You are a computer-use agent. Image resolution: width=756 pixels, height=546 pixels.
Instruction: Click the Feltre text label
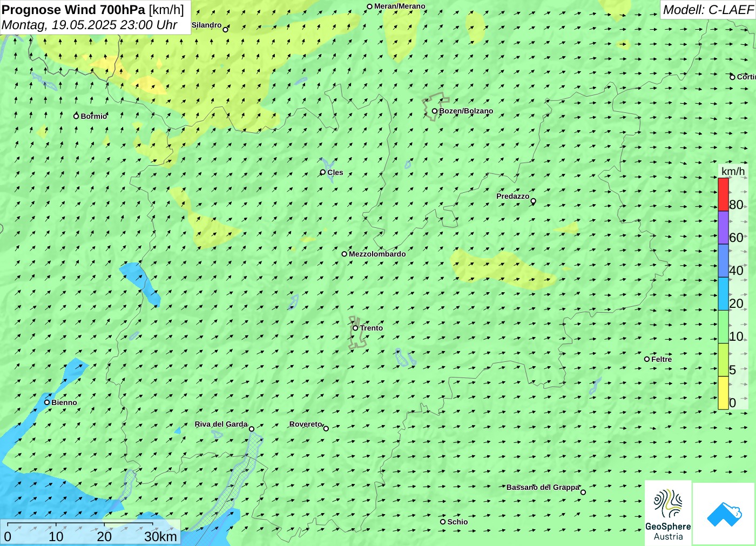(661, 359)
